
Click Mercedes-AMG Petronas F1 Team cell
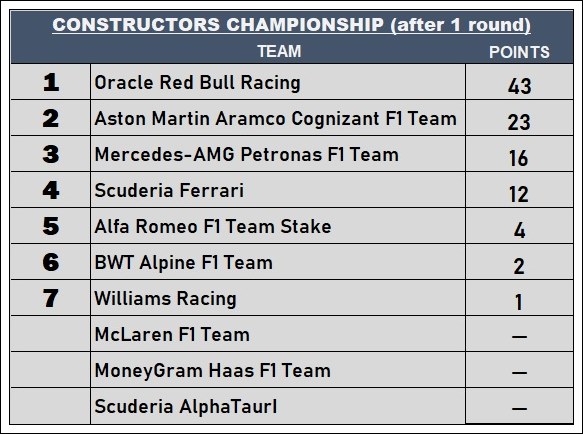[278, 154]
